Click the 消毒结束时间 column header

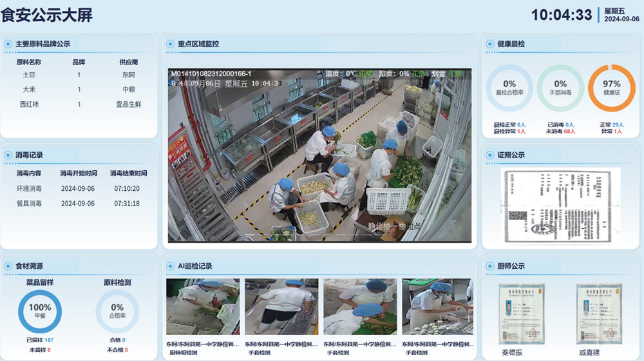pos(129,173)
